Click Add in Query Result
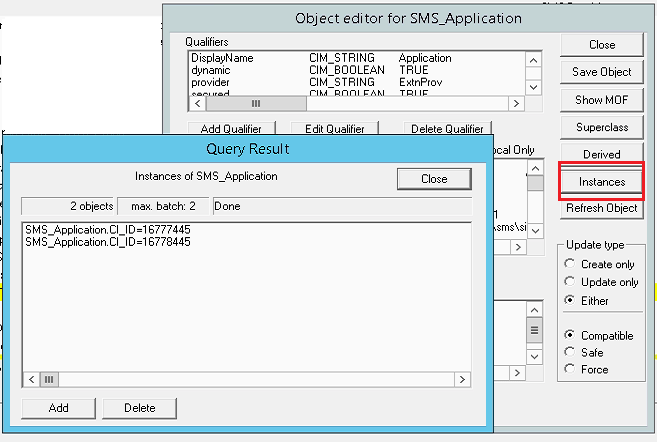This screenshot has width=657, height=442. click(x=59, y=408)
